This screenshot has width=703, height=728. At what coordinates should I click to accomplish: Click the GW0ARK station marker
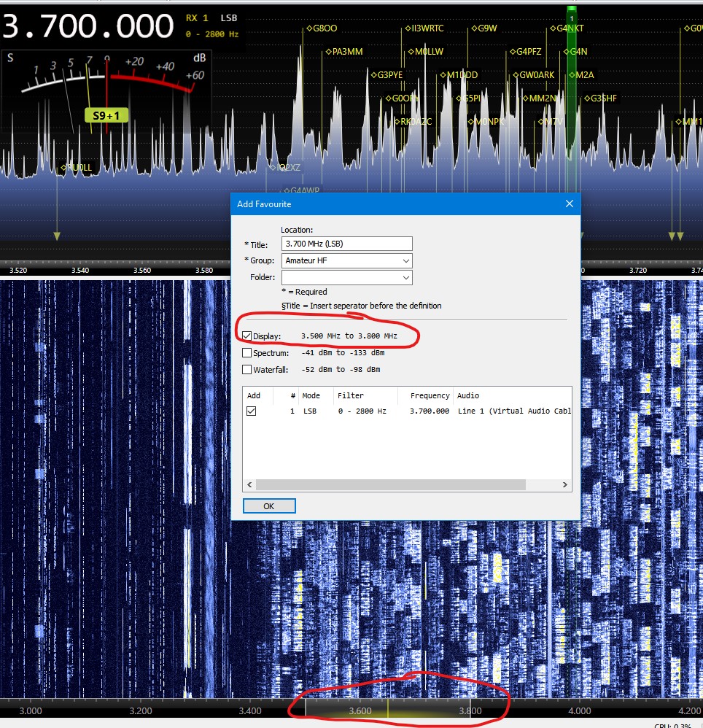point(536,75)
